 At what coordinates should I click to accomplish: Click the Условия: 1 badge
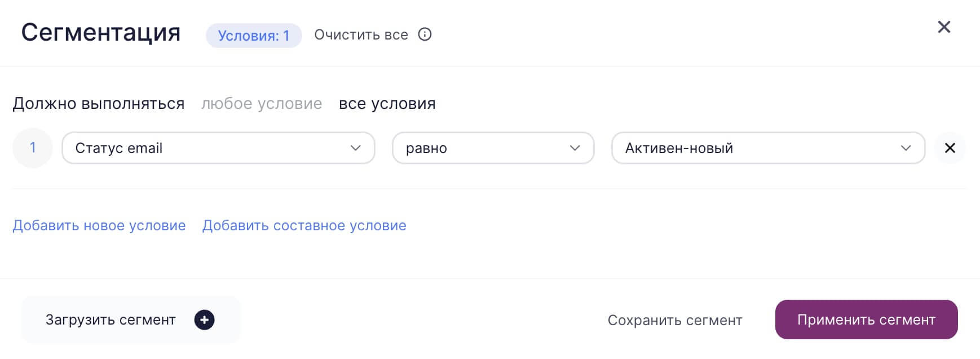[254, 36]
